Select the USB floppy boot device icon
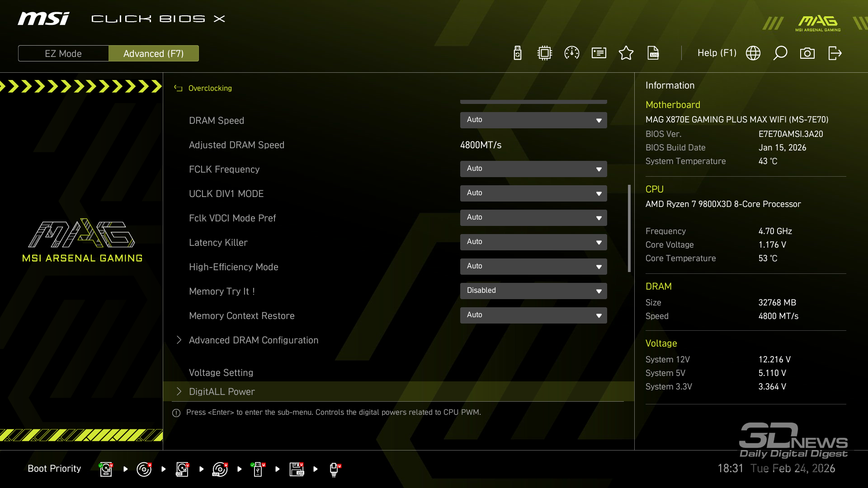Screen dimensions: 868x488 [x=297, y=469]
